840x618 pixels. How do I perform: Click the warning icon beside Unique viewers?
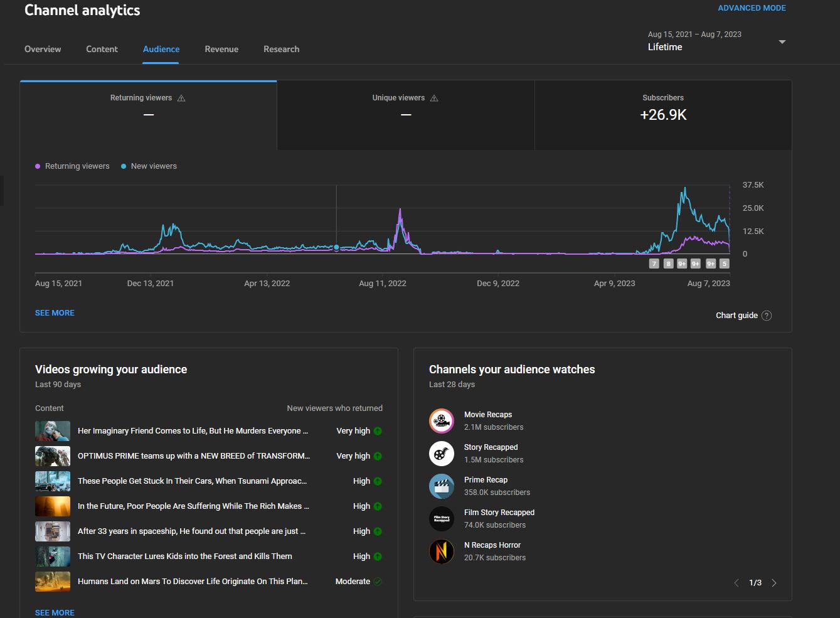pos(434,98)
